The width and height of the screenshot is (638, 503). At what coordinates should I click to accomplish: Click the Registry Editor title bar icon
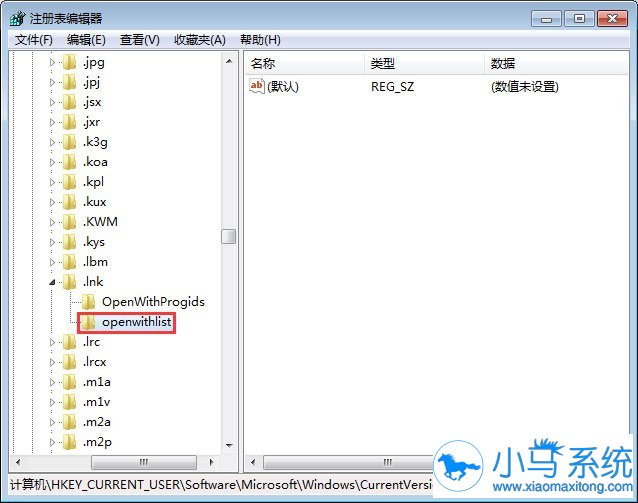click(x=17, y=18)
